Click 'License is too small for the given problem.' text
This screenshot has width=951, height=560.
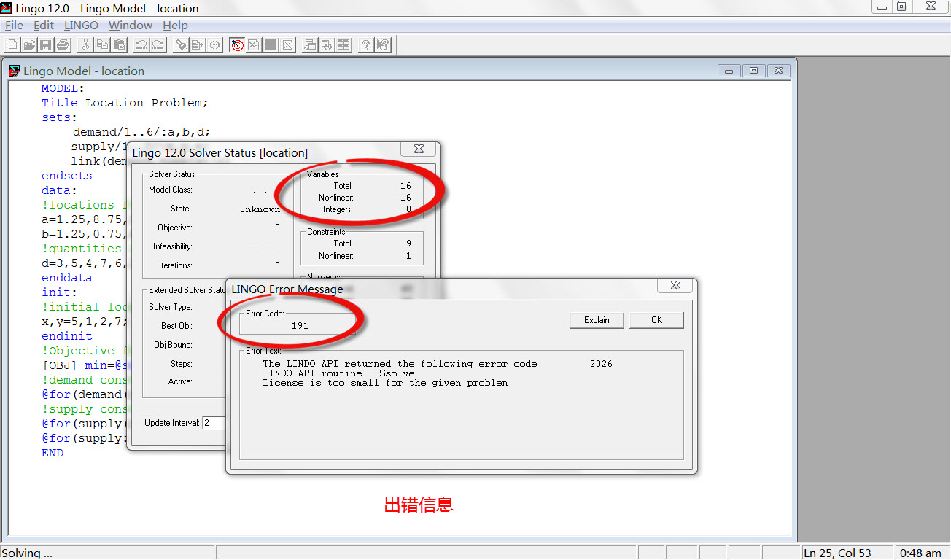(387, 383)
